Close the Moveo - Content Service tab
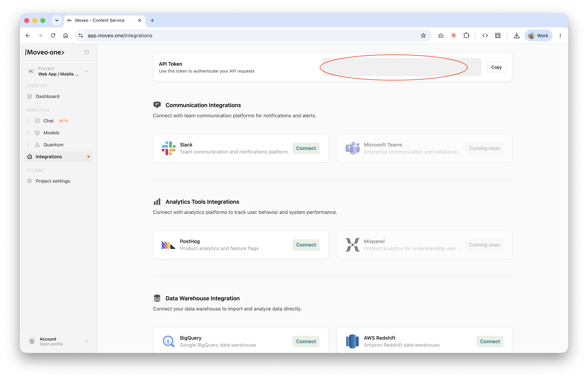 140,20
